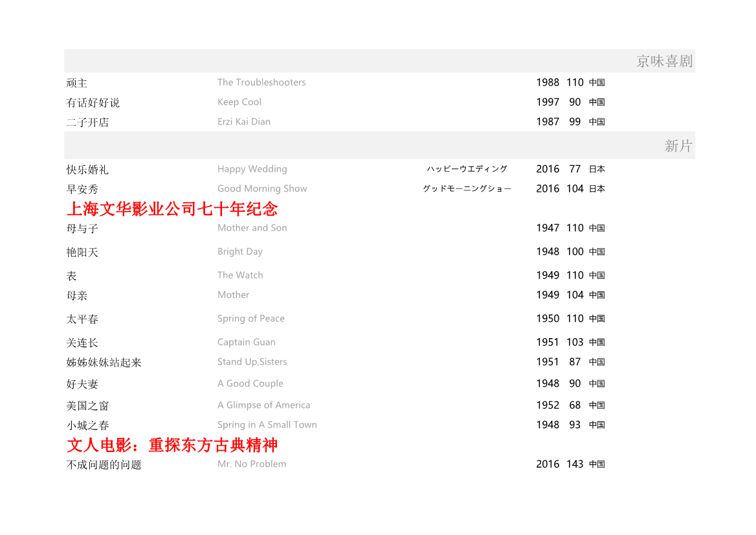Select the English title Captain Guan

tap(247, 342)
